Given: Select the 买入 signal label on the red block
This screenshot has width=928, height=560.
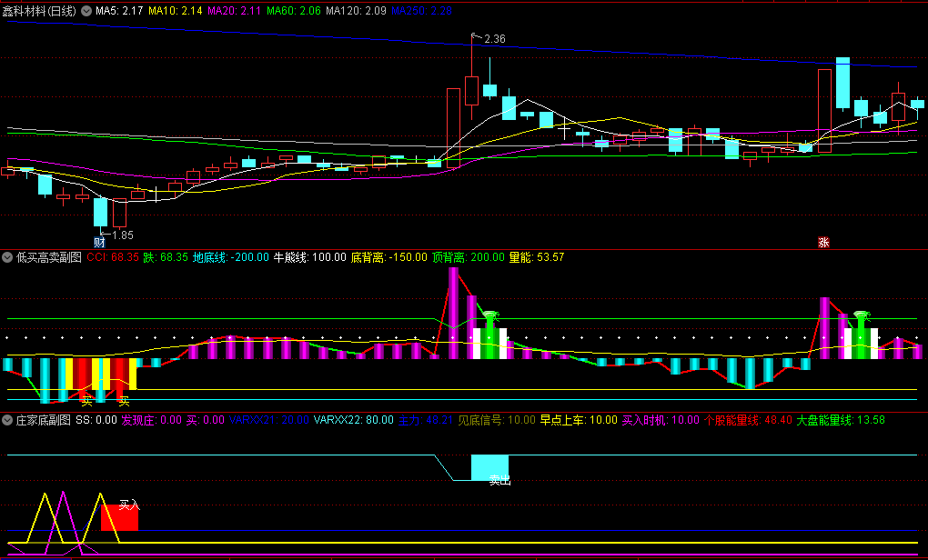Looking at the screenshot, I should (x=129, y=505).
